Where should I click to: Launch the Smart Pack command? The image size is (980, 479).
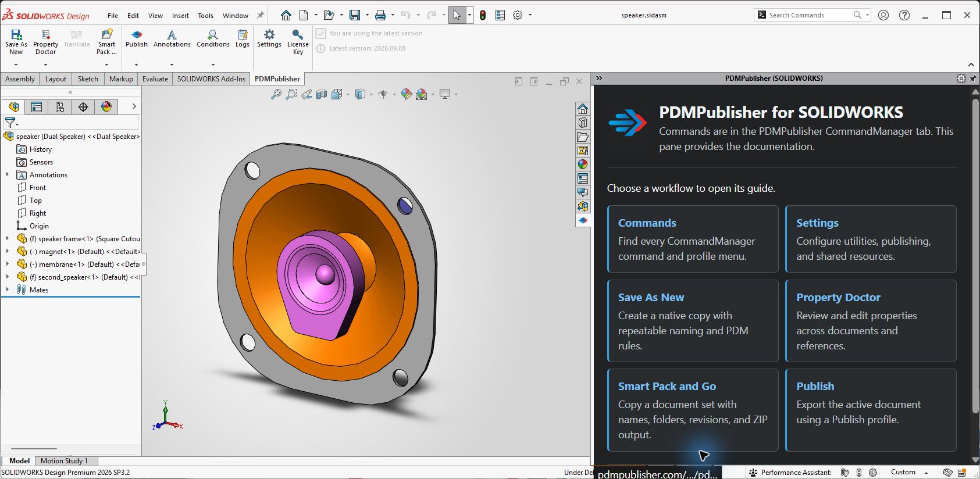pos(106,42)
